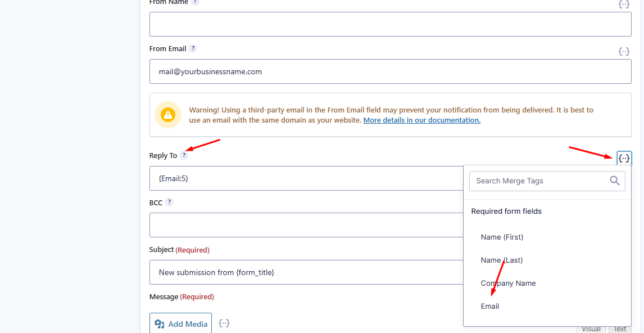The height and width of the screenshot is (333, 644).
Task: Select Name (First) merge tag
Action: coord(502,237)
